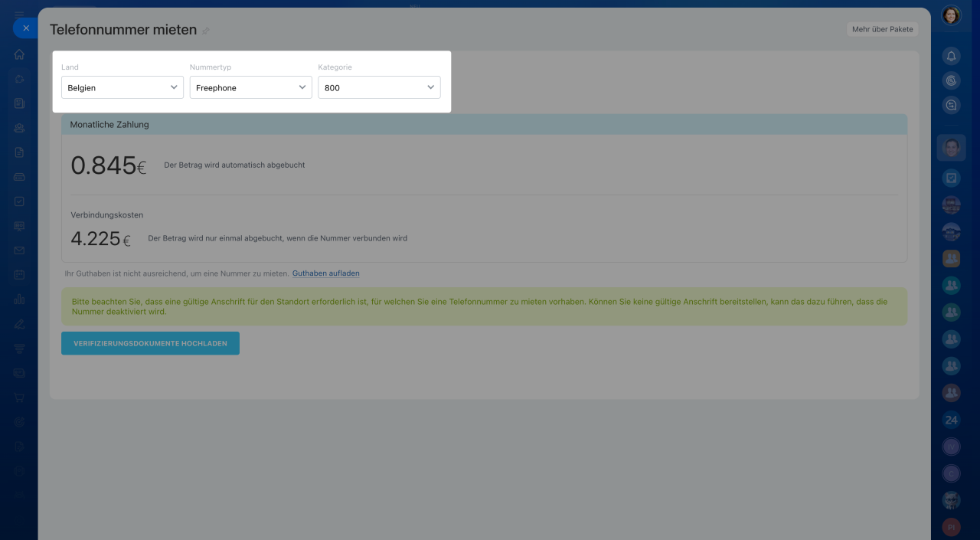Click the 0.845 € monthly amount

[x=108, y=165]
